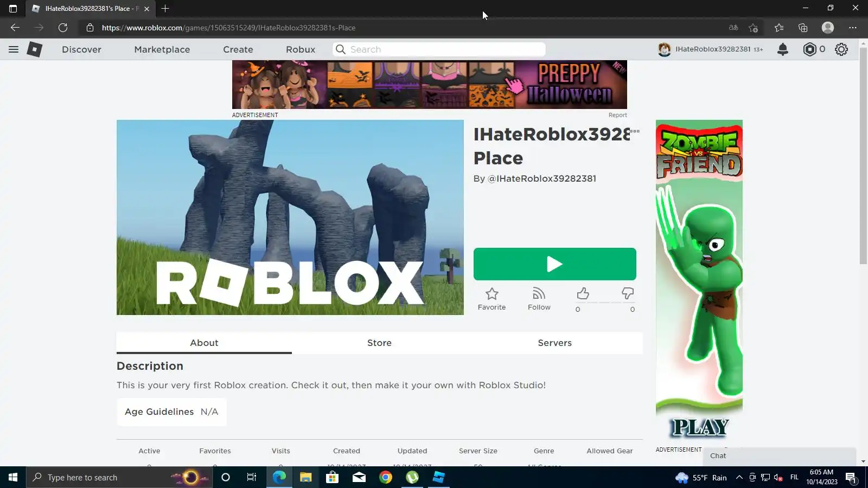The image size is (868, 488).
Task: Open the Create page
Action: point(238,49)
